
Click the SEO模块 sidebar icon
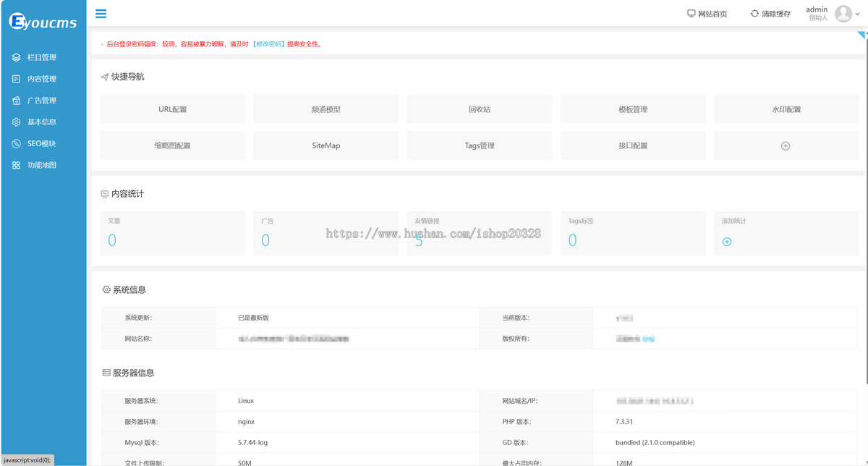pos(17,144)
